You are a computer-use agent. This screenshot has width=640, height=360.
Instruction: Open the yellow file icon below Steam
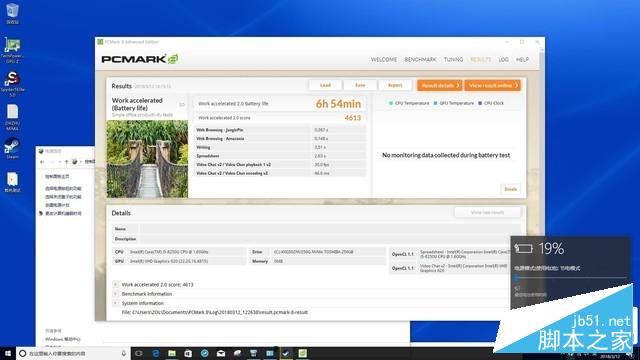coord(12,182)
